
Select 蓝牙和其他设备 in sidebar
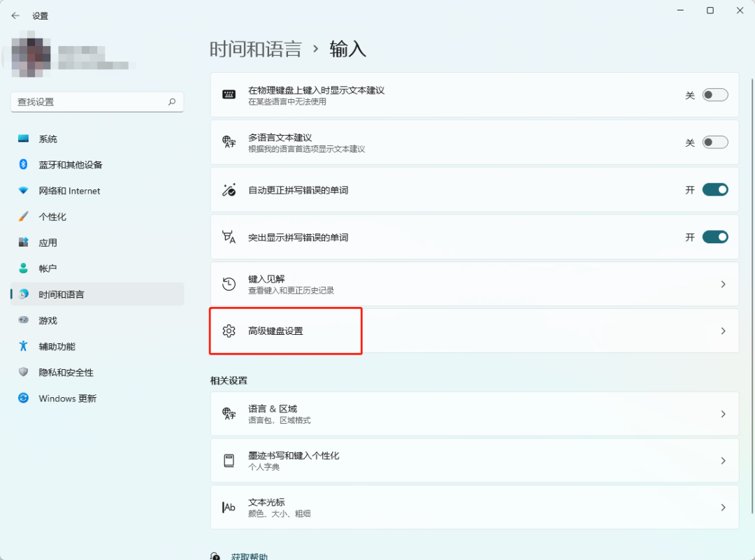click(x=70, y=164)
